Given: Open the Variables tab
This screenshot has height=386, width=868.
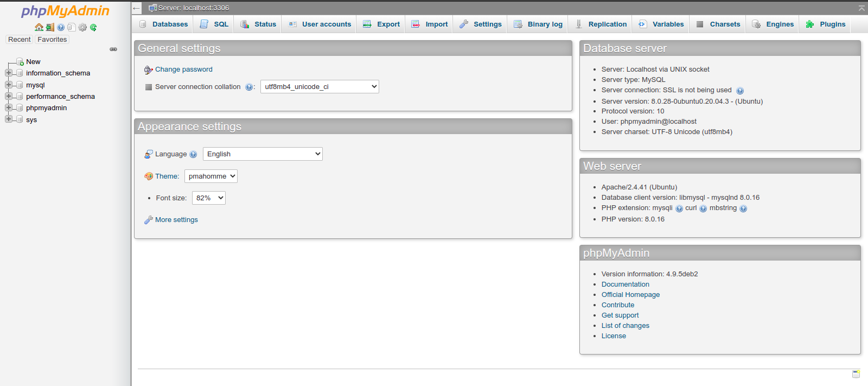Looking at the screenshot, I should point(661,24).
